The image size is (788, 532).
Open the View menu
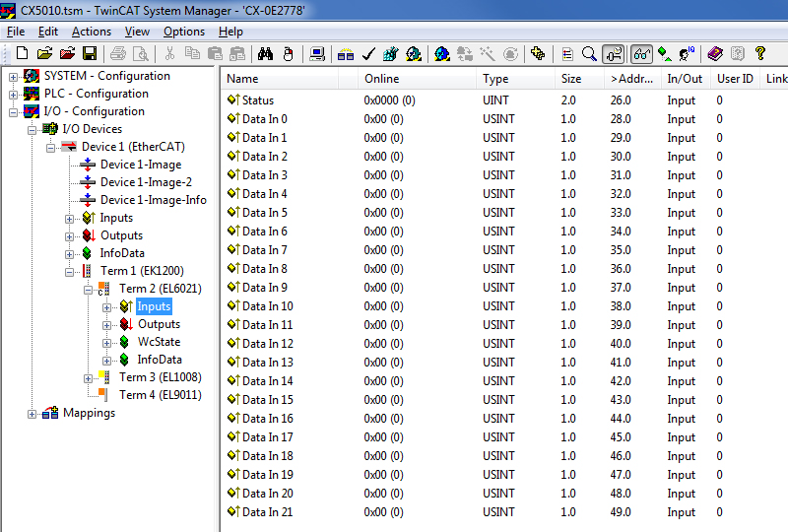tap(137, 32)
